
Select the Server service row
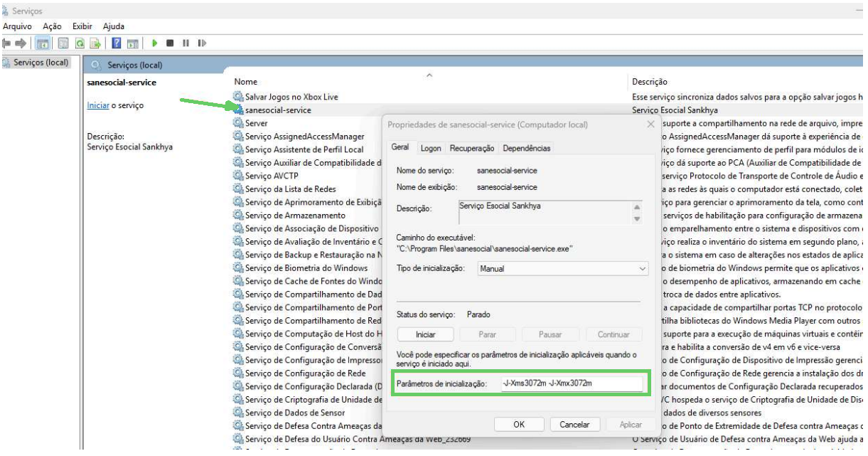tap(256, 123)
